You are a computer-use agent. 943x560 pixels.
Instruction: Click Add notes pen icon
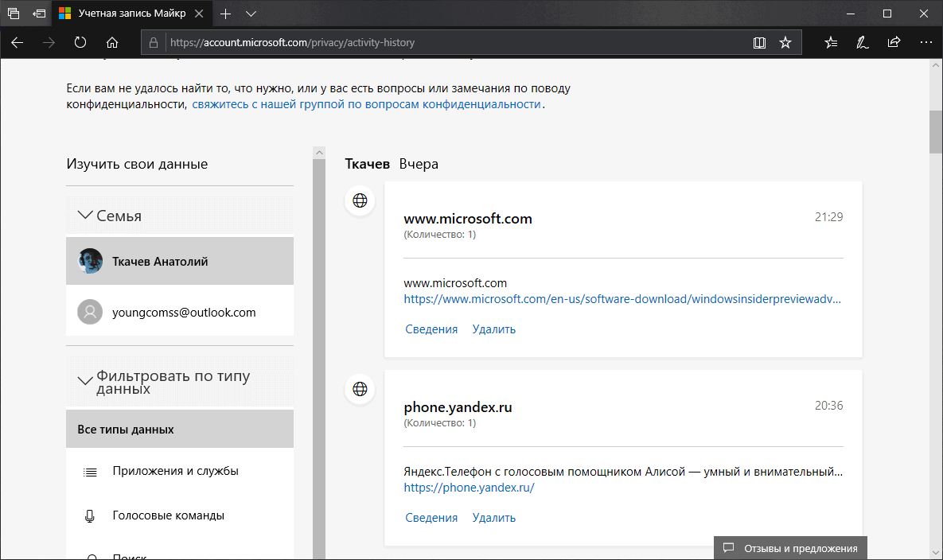tap(862, 42)
